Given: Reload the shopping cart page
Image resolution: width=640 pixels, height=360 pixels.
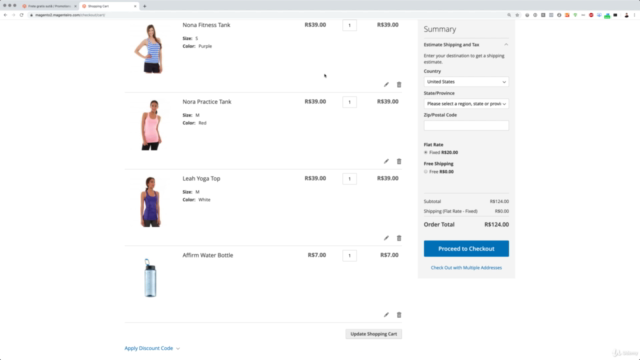Looking at the screenshot, I should click(x=22, y=15).
